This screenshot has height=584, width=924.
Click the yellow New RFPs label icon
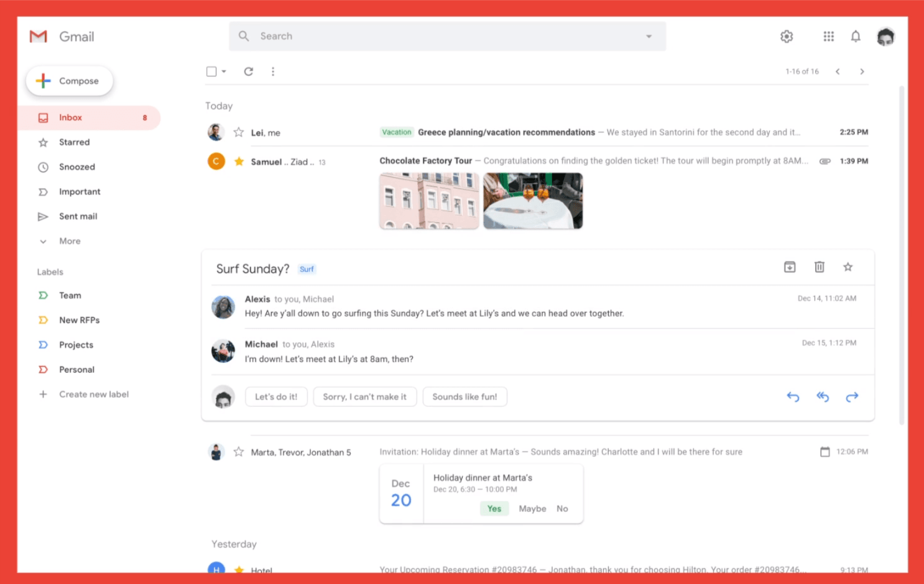(x=43, y=320)
